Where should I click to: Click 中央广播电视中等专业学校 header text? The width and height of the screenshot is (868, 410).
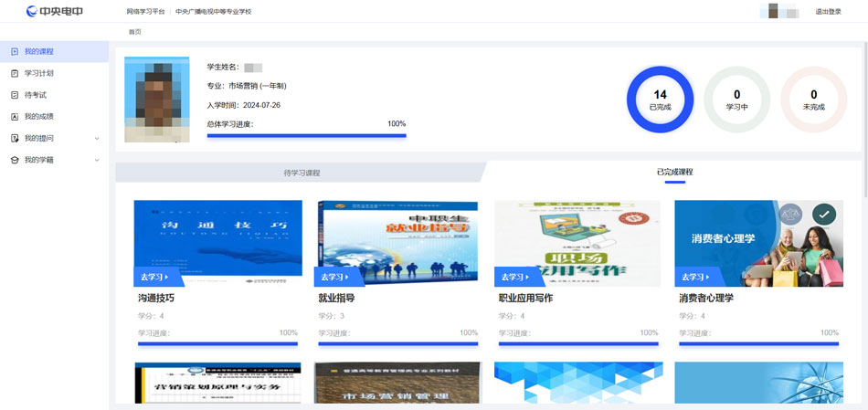point(213,12)
